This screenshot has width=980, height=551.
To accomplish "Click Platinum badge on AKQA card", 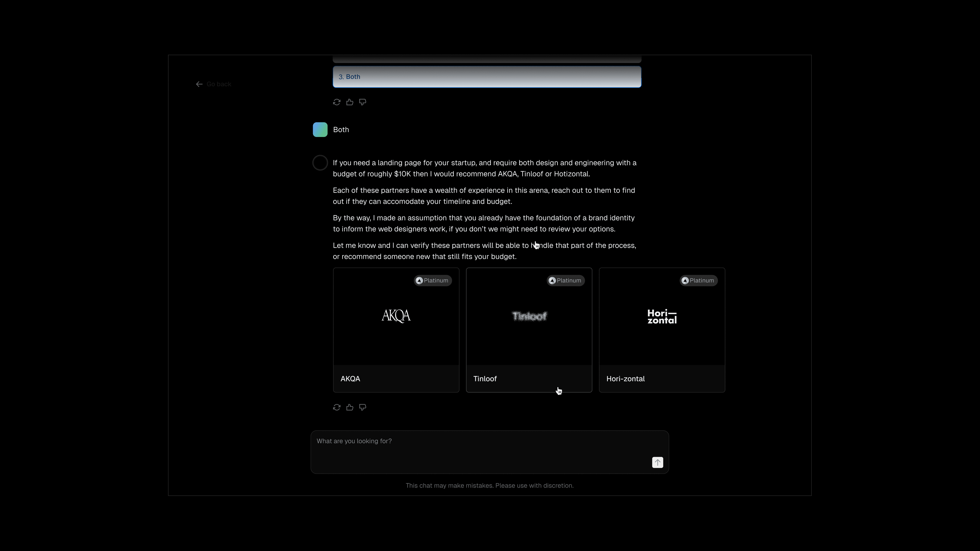I will tap(433, 281).
